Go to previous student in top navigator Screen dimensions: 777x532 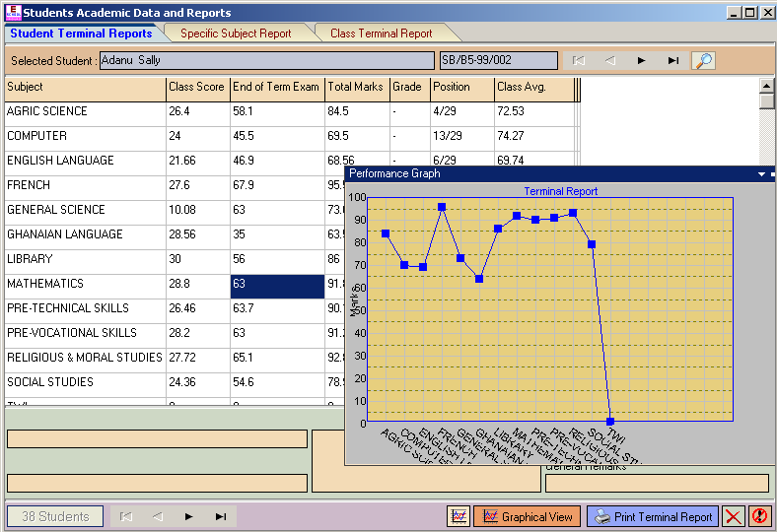(610, 60)
